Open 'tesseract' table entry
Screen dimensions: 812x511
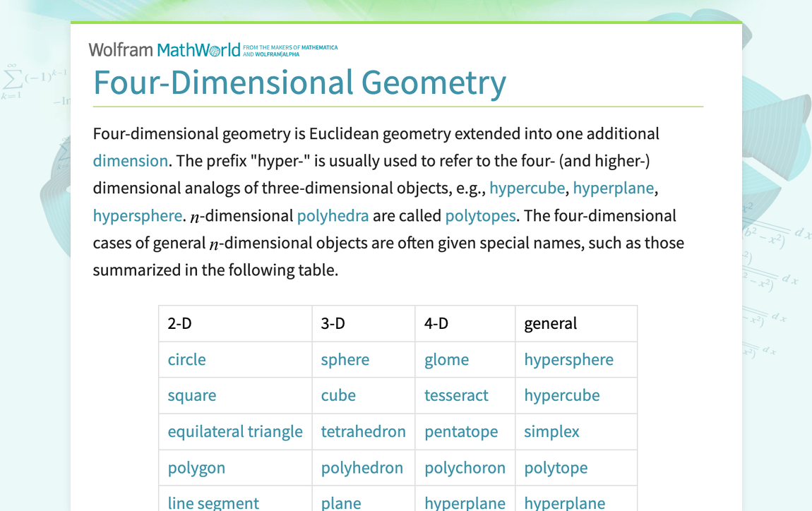pyautogui.click(x=456, y=395)
